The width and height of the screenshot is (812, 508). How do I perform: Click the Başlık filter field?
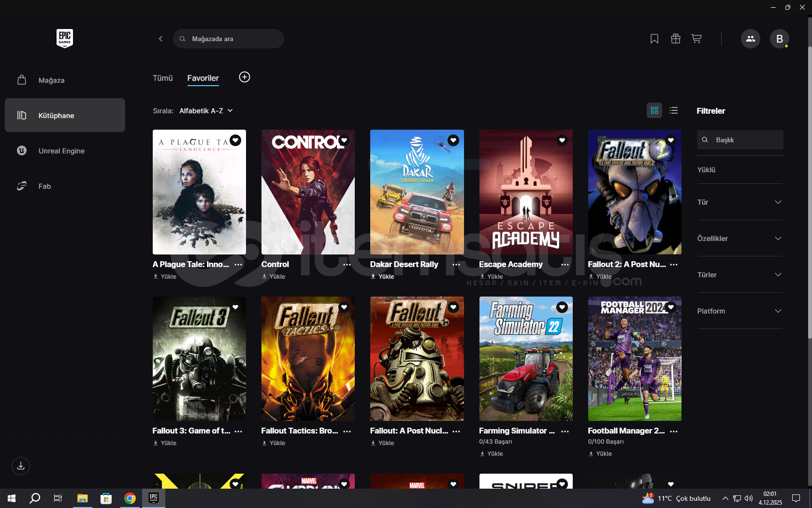[x=740, y=140]
